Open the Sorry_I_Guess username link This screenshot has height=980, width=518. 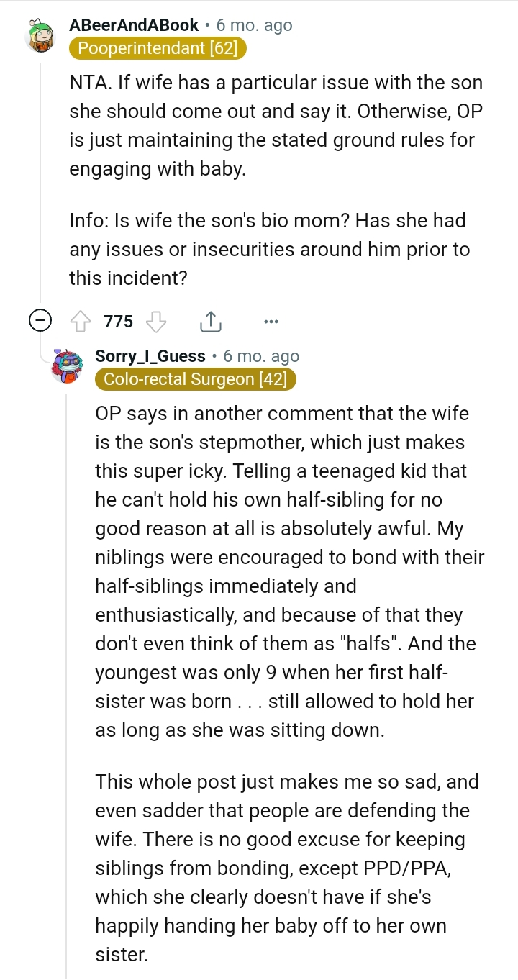(x=150, y=356)
